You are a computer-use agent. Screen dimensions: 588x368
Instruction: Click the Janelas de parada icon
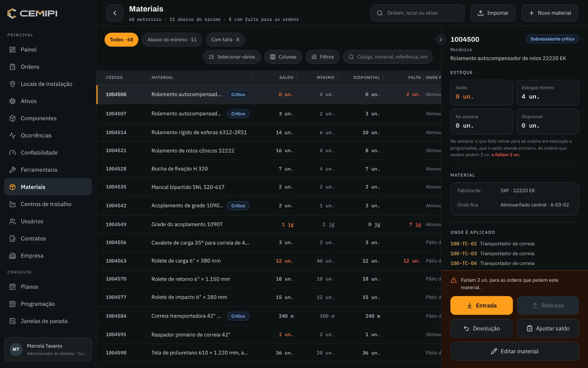(12, 321)
